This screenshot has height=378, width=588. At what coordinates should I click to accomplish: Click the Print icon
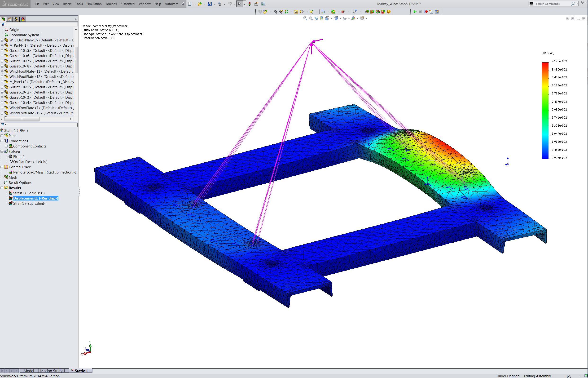[220, 4]
